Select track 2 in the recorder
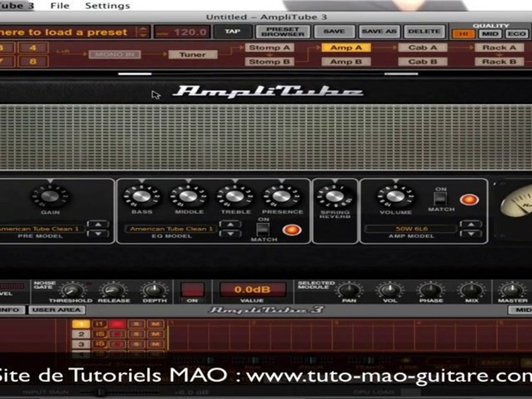This screenshot has width=532, height=399. [x=81, y=335]
